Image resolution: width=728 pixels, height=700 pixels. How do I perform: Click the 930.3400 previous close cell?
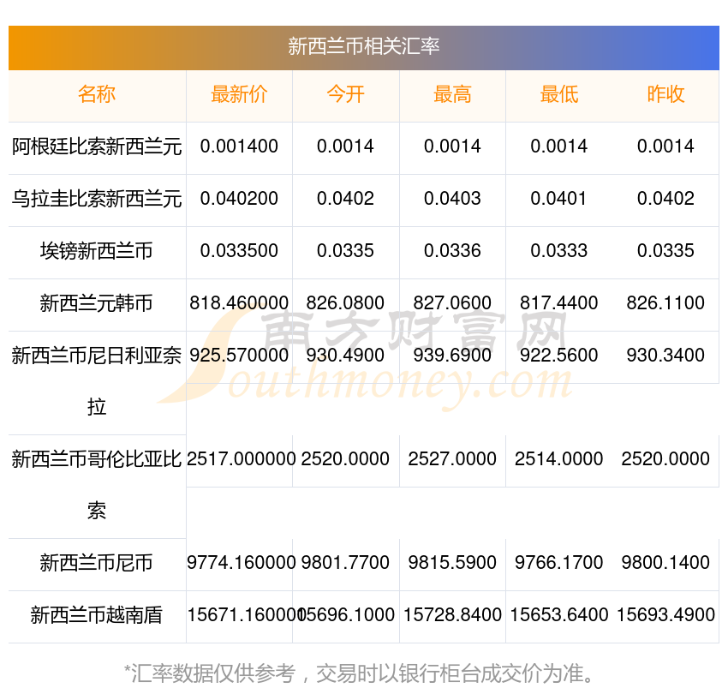click(665, 356)
